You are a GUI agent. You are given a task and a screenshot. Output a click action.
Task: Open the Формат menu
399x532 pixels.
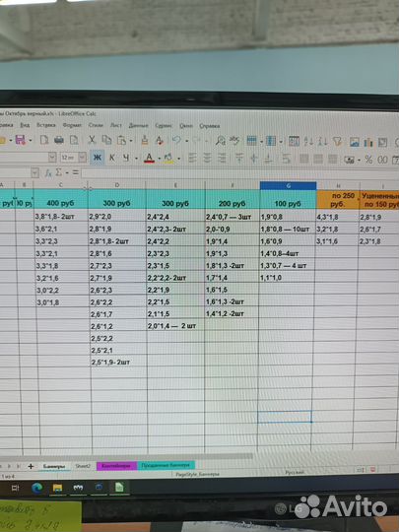[x=72, y=125]
